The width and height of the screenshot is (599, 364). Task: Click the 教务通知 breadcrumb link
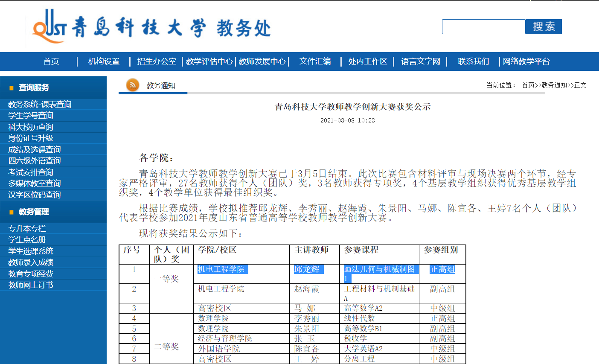pyautogui.click(x=554, y=85)
